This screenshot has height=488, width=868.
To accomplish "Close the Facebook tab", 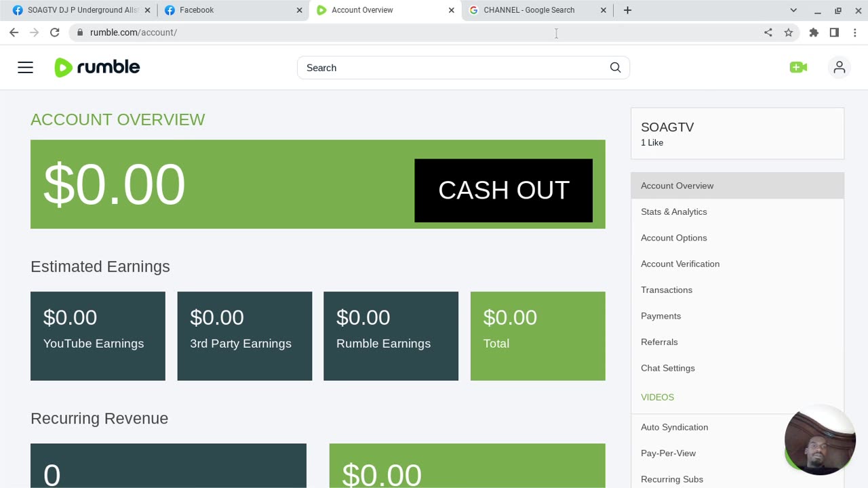I will click(x=299, y=10).
